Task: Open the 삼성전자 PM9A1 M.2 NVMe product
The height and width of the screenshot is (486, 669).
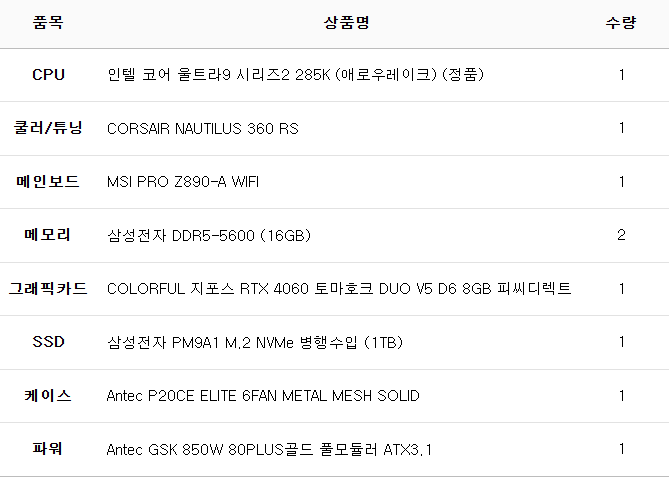Action: coord(254,342)
